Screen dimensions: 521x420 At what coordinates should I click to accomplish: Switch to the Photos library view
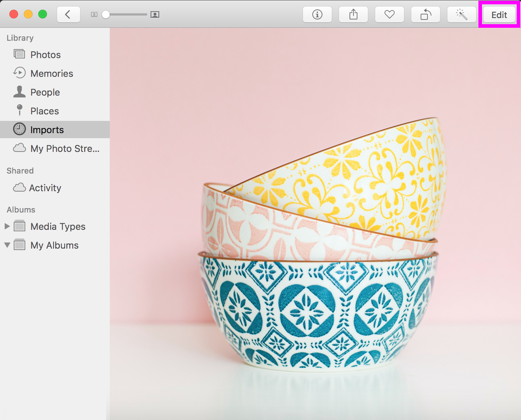(45, 54)
